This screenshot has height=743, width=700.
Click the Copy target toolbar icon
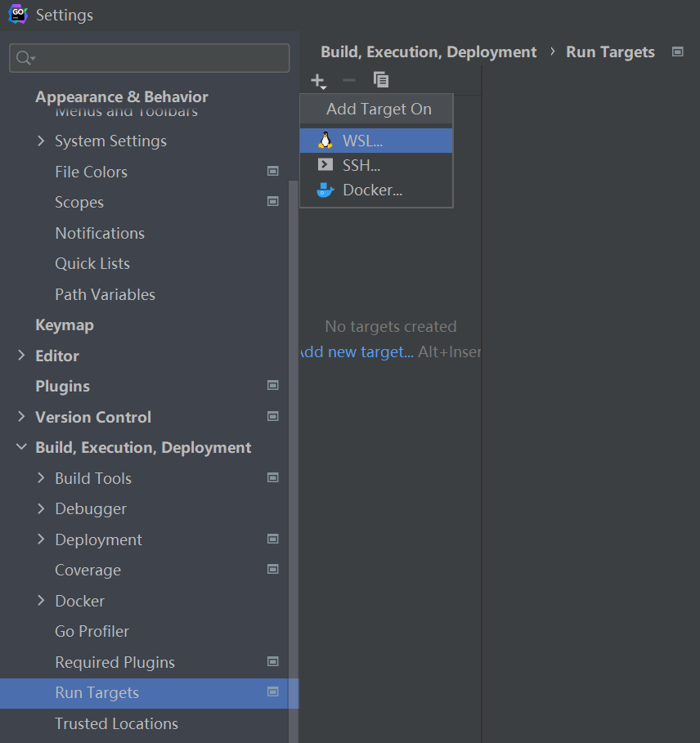pos(380,80)
